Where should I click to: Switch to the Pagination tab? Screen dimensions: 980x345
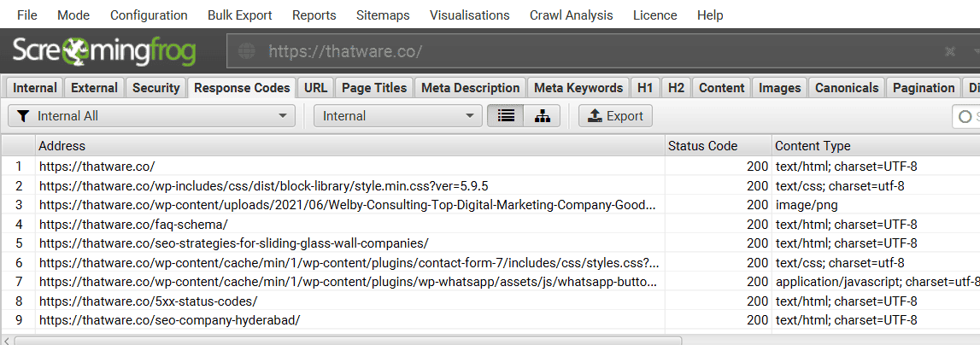pos(924,88)
